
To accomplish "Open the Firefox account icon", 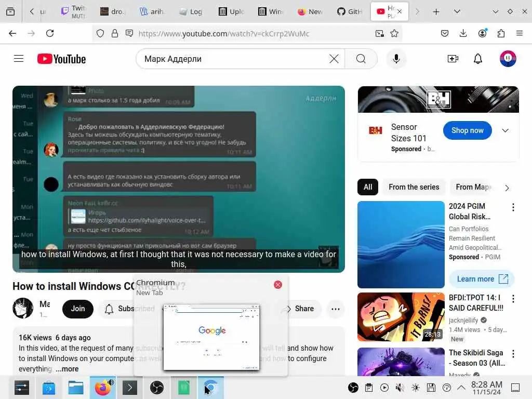I will 482,33.
